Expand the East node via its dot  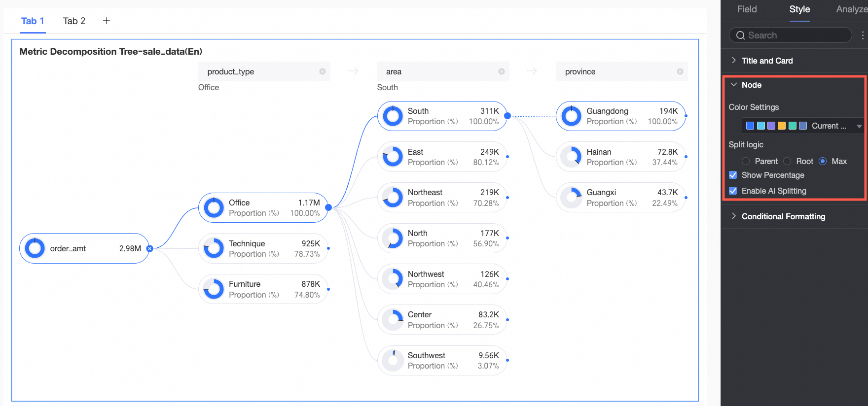click(x=507, y=157)
